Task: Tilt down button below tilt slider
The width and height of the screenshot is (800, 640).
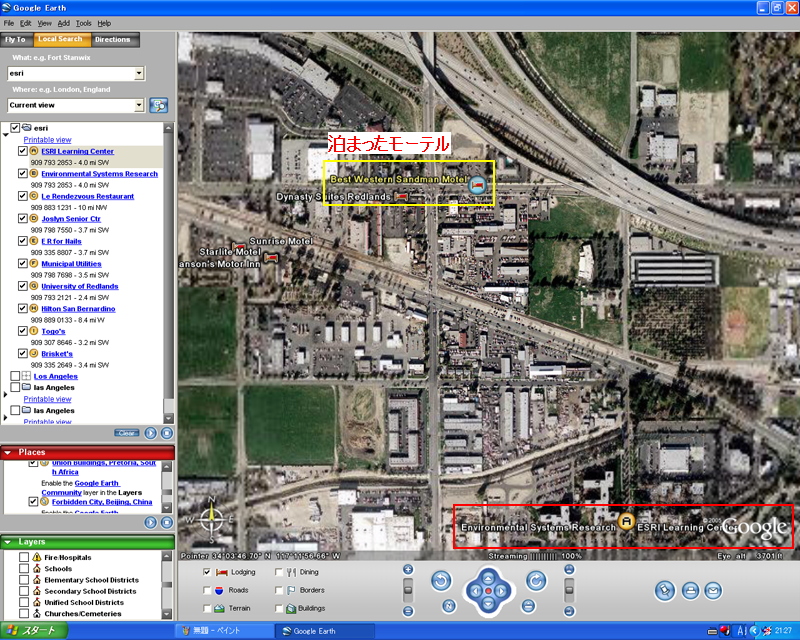Action: tap(569, 611)
